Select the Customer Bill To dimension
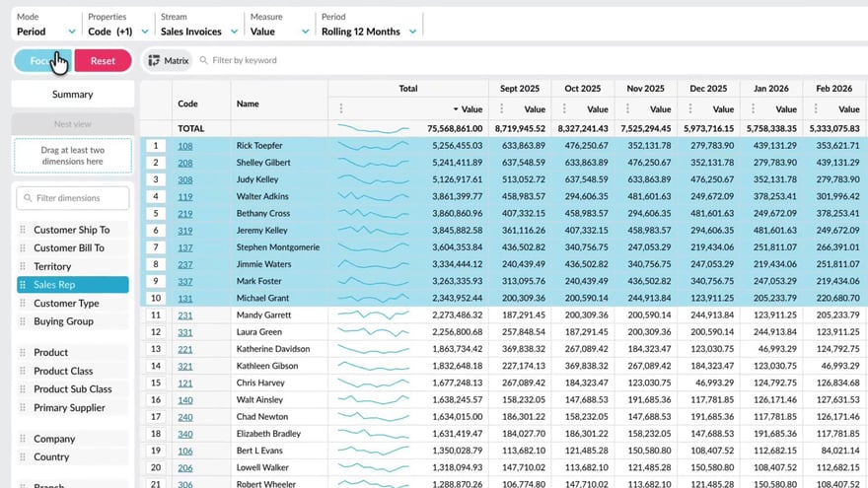The width and height of the screenshot is (868, 488). coord(73,247)
